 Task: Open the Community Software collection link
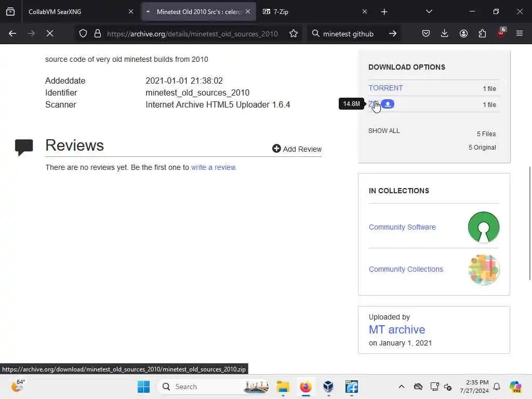click(x=402, y=227)
